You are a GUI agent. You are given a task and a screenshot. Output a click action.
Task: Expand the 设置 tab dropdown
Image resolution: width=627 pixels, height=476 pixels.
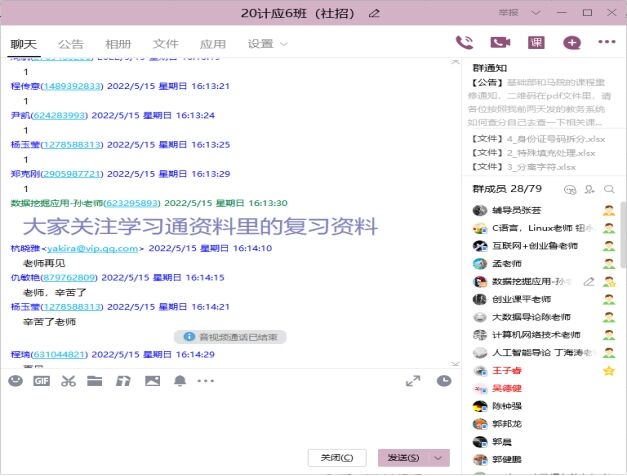(x=282, y=45)
